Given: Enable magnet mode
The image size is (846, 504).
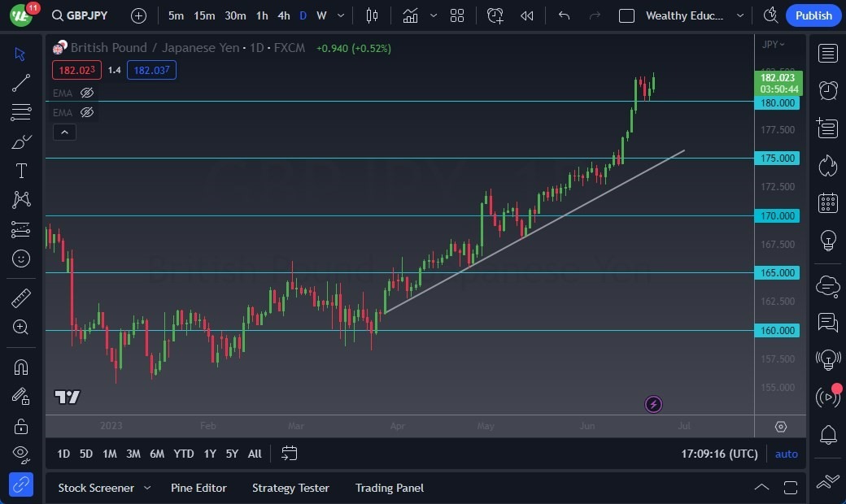Looking at the screenshot, I should click(21, 367).
